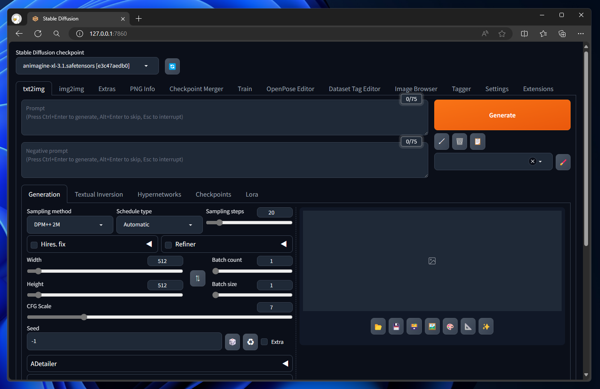This screenshot has height=389, width=600.
Task: Open the Tagger tab
Action: coord(461,89)
